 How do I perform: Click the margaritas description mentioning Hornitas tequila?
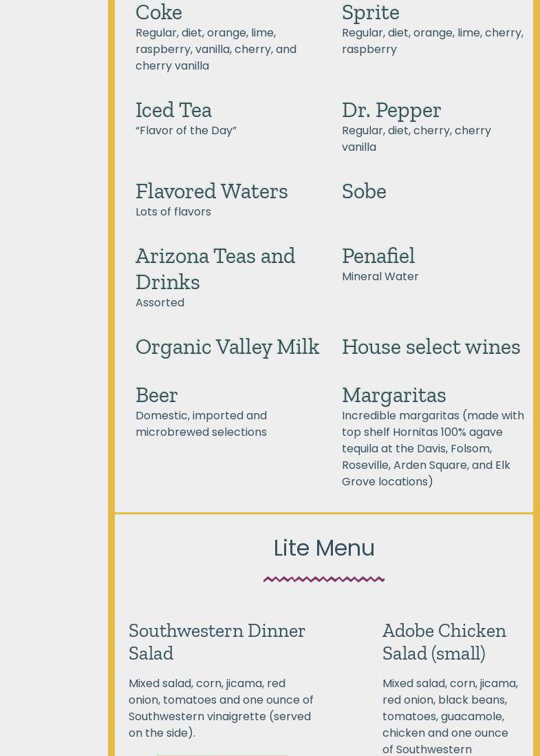(432, 448)
